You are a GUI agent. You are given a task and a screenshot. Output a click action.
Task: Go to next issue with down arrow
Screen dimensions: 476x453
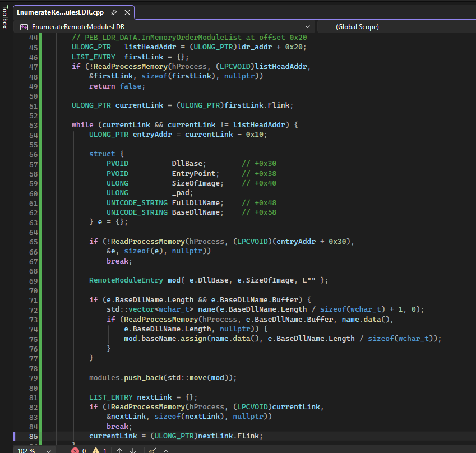click(133, 451)
